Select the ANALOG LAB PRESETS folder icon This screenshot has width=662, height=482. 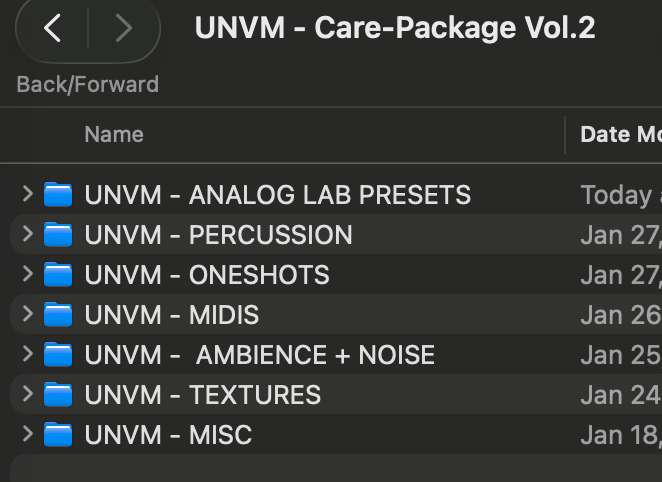[59, 195]
